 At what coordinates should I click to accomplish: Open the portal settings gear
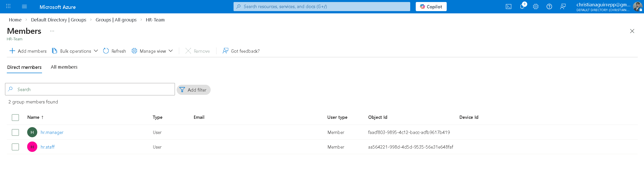point(536,7)
